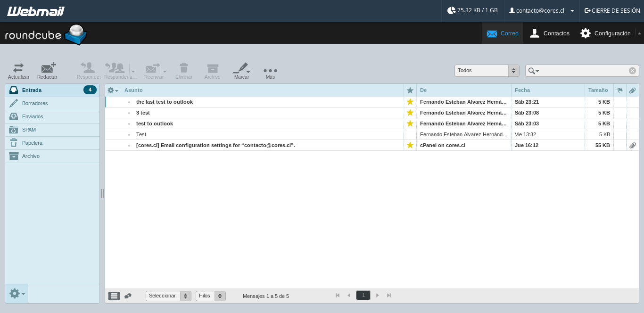644x313 pixels.
Task: Unstar the '3 test' message
Action: pyautogui.click(x=410, y=113)
